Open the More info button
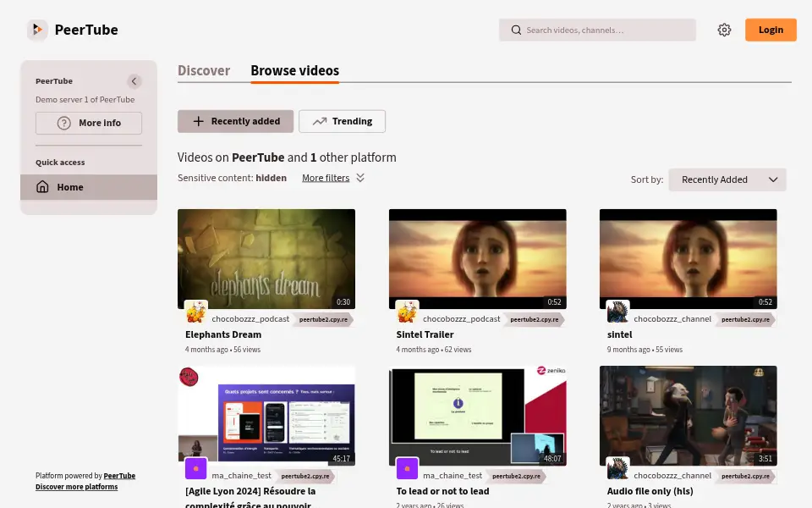 (x=89, y=123)
